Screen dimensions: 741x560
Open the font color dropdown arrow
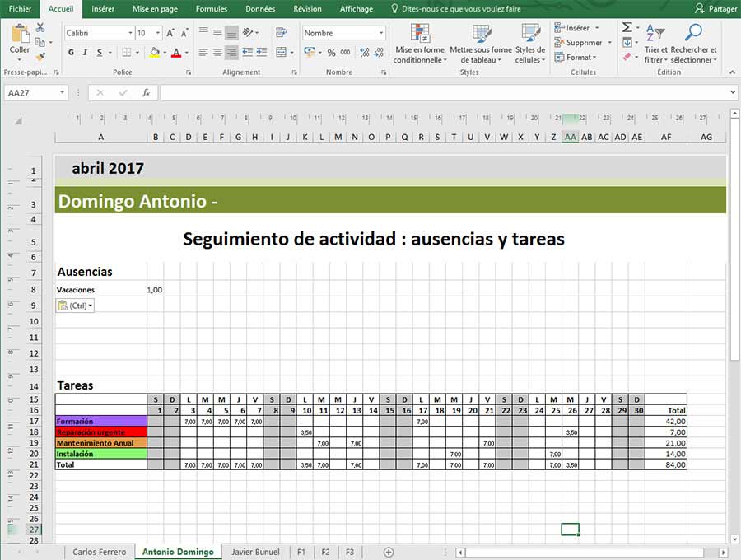(x=187, y=53)
